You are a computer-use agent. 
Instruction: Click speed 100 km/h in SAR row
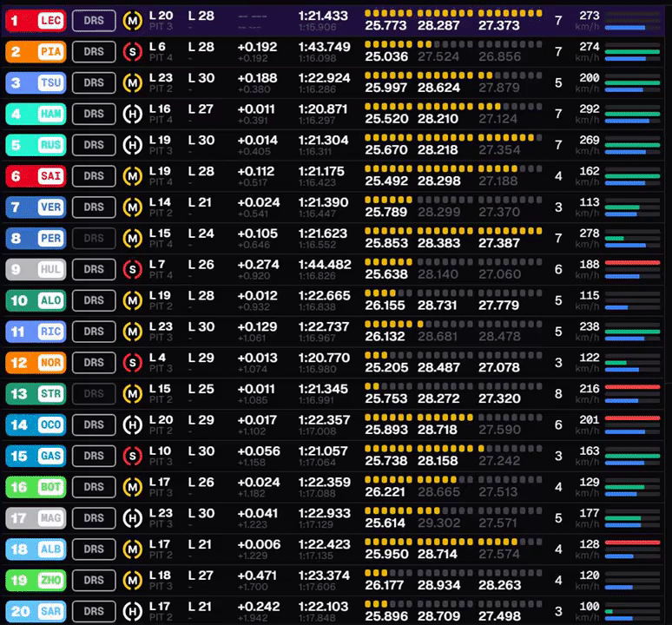[x=590, y=607]
